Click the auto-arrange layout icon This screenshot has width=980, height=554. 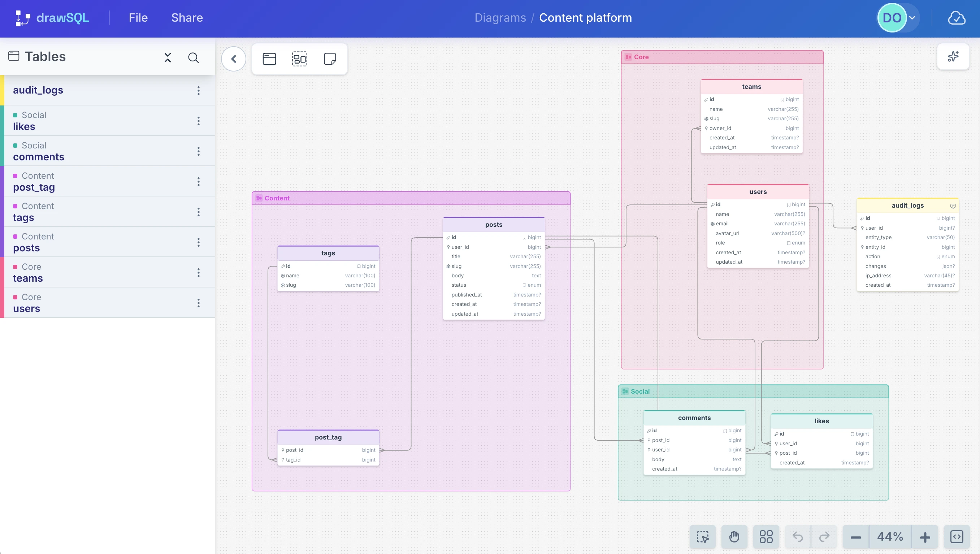(767, 537)
